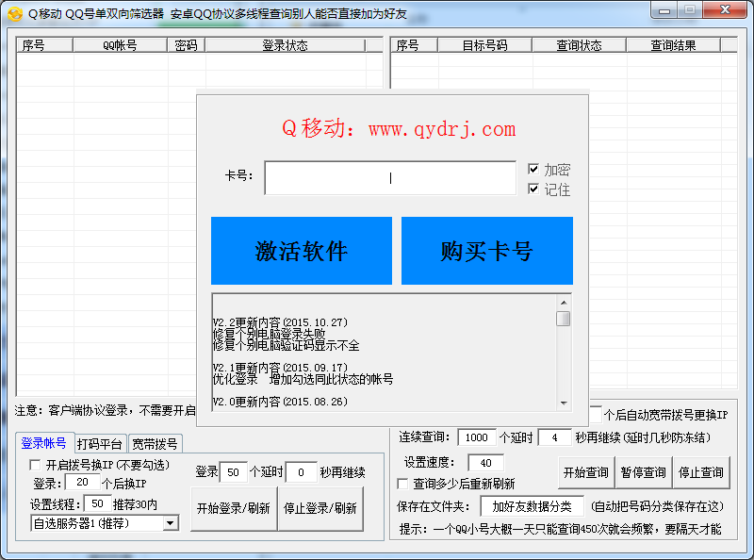Viewport: 754px width, 560px height.
Task: Click the 密码 column header
Action: coord(187,45)
